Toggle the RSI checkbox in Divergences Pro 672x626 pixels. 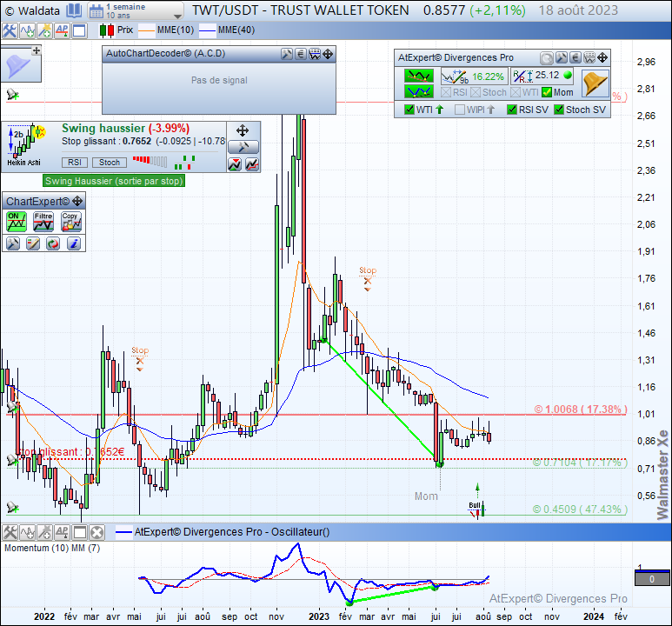[446, 92]
